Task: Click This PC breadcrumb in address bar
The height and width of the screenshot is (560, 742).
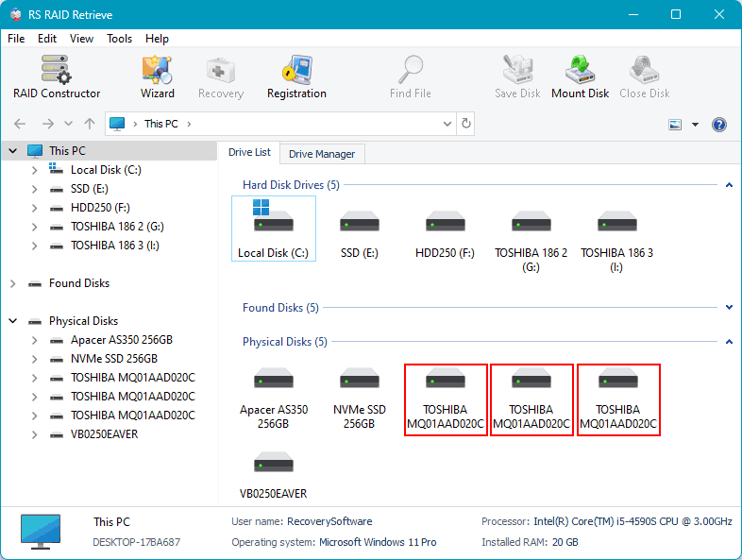Action: (x=160, y=124)
